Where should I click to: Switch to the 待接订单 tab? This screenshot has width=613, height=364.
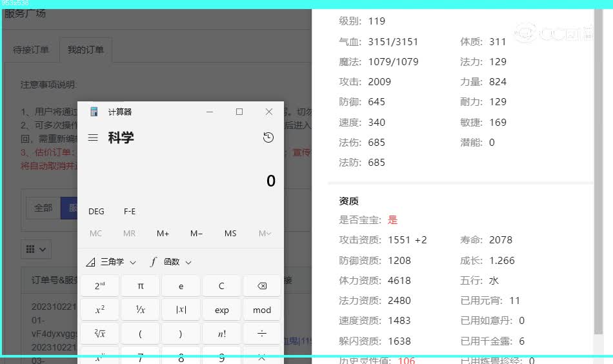31,50
